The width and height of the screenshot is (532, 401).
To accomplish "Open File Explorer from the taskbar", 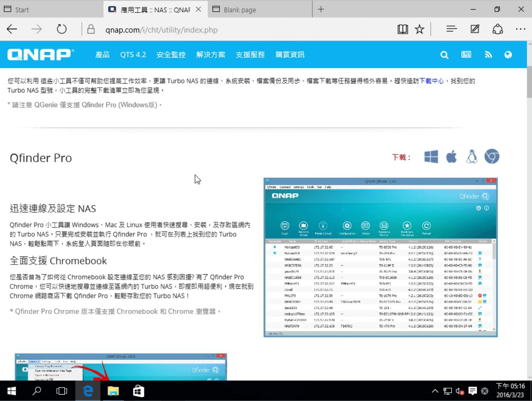I will 113,391.
